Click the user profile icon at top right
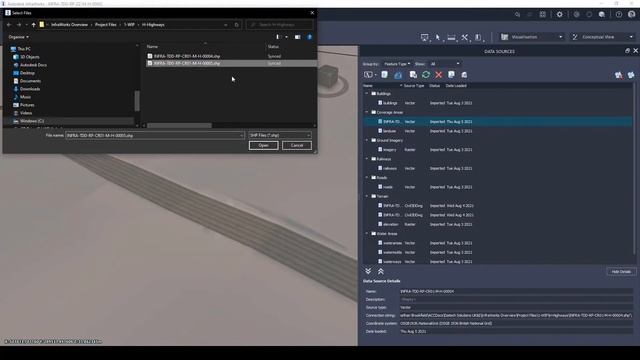Viewport: 640px width, 360px height. (632, 14)
